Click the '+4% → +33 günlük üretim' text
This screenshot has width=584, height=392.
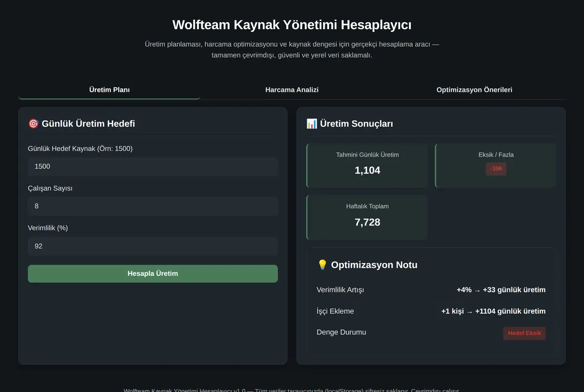(x=501, y=290)
